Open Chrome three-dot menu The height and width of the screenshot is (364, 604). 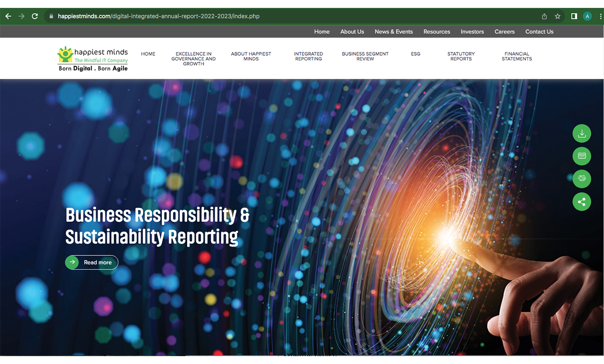tap(600, 16)
